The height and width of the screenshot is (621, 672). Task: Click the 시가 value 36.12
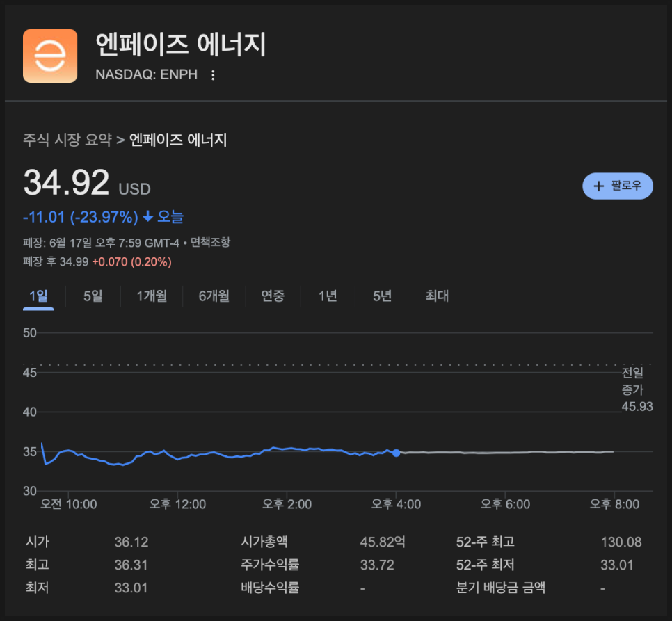pos(131,542)
